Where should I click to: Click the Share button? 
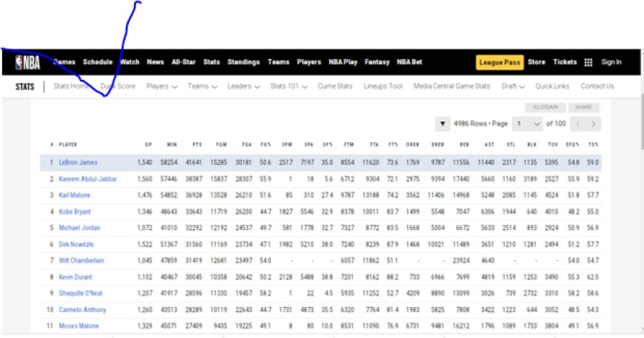point(583,107)
